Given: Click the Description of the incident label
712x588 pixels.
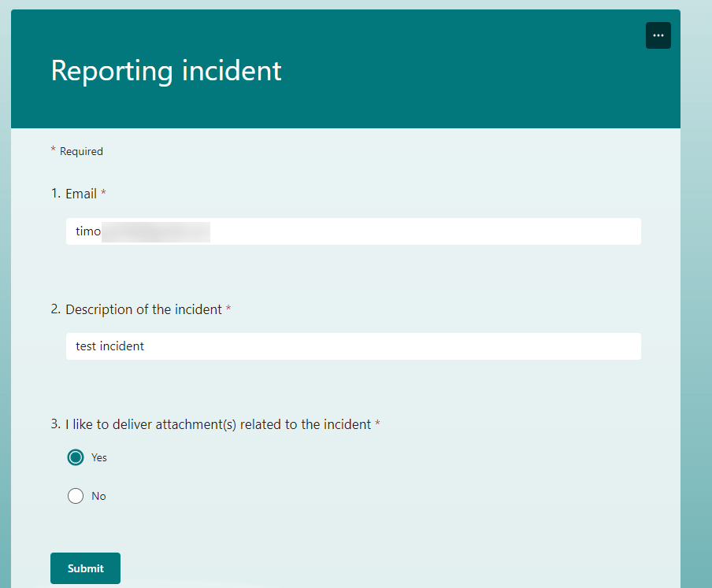Looking at the screenshot, I should [143, 309].
